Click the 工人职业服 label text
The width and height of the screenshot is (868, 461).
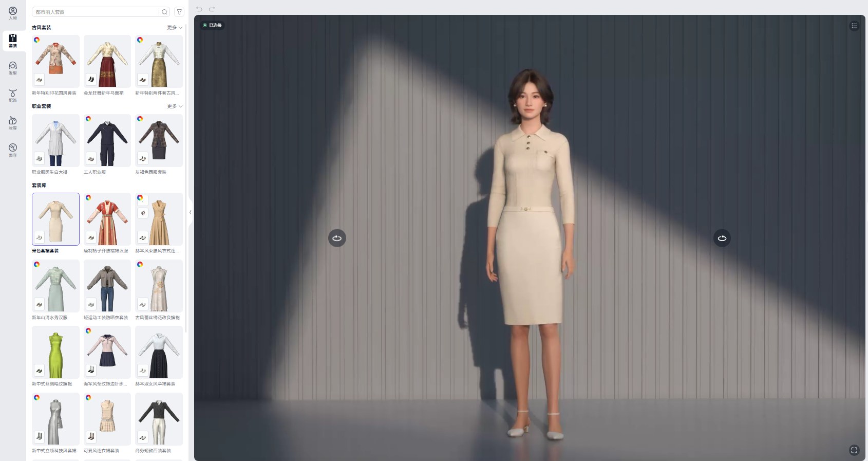[95, 172]
